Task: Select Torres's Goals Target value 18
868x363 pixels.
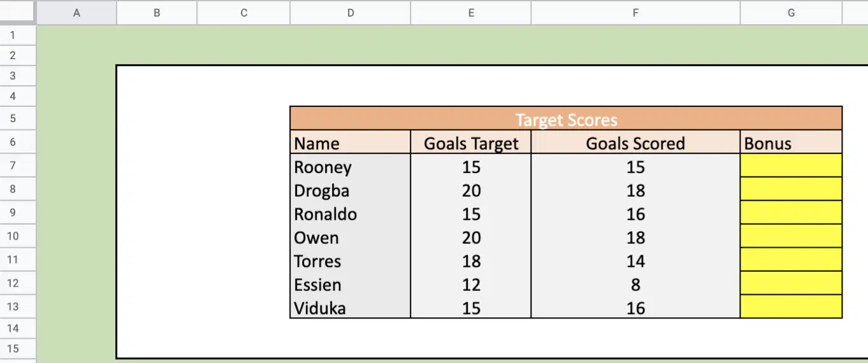Action: tap(471, 260)
